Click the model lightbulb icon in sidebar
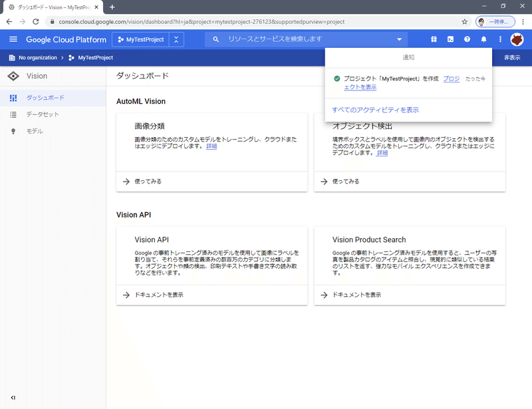Image resolution: width=532 pixels, height=409 pixels. 13,132
